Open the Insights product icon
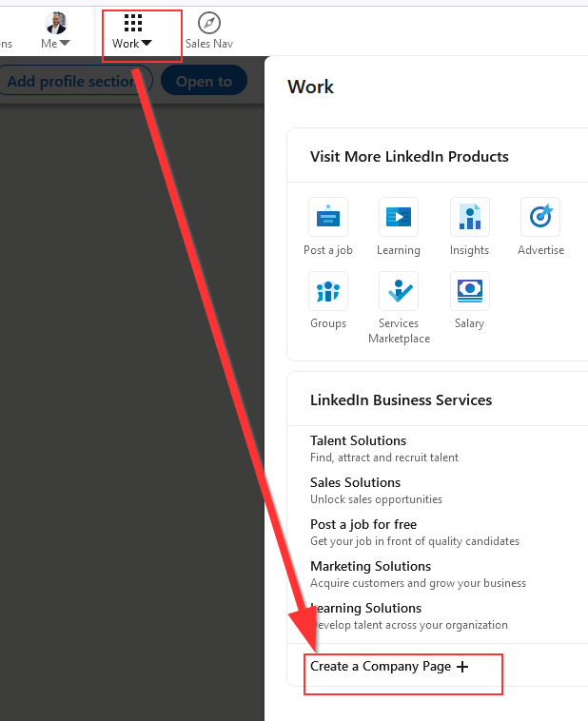588x721 pixels. pos(469,217)
